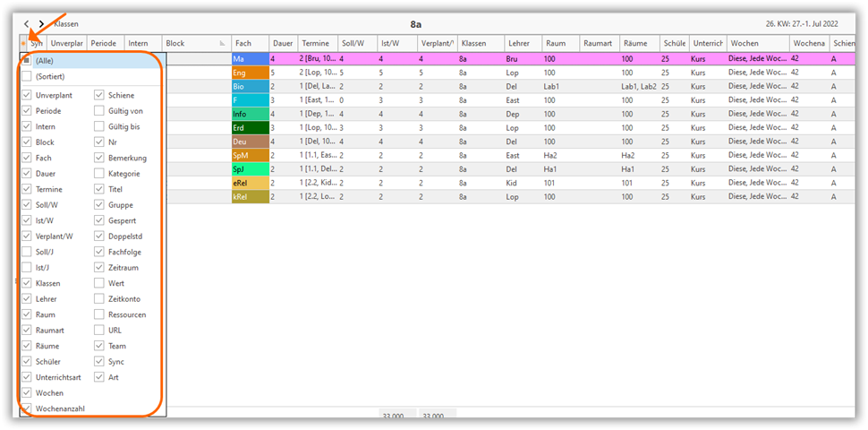Image resolution: width=868 pixels, height=430 pixels.
Task: Enable the Gültig von column checkbox
Action: [99, 111]
